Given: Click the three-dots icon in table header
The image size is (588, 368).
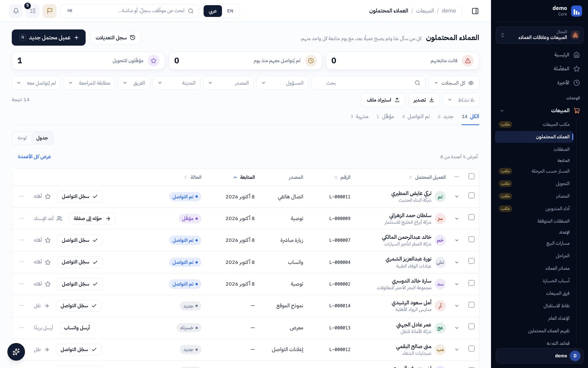Looking at the screenshot, I should point(457,177).
